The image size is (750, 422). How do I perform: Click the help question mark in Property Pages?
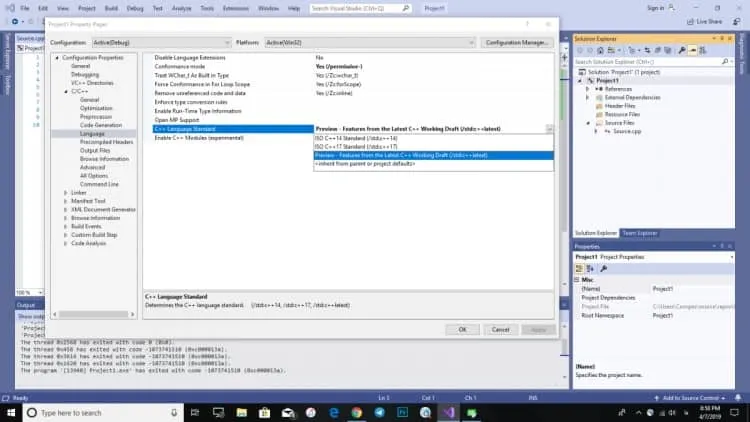coord(528,24)
